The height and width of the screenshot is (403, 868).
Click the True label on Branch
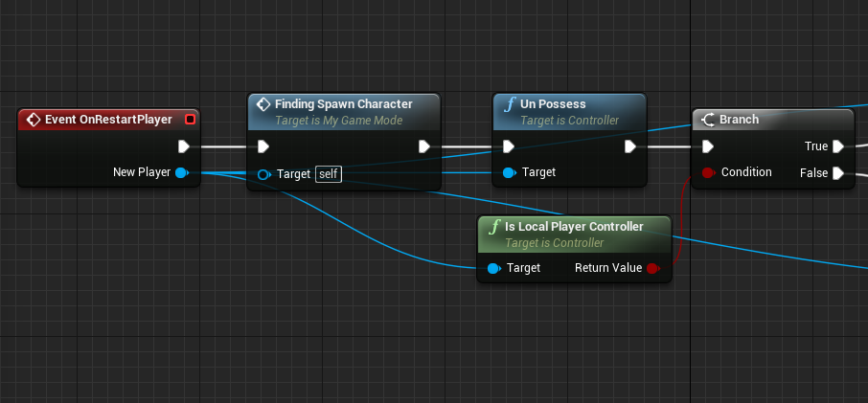816,146
